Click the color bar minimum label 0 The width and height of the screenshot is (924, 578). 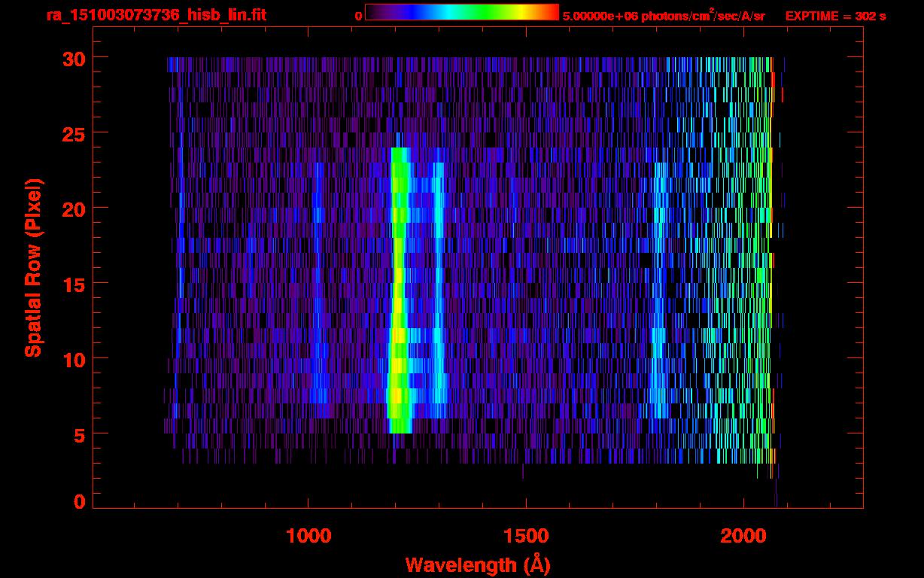[358, 16]
